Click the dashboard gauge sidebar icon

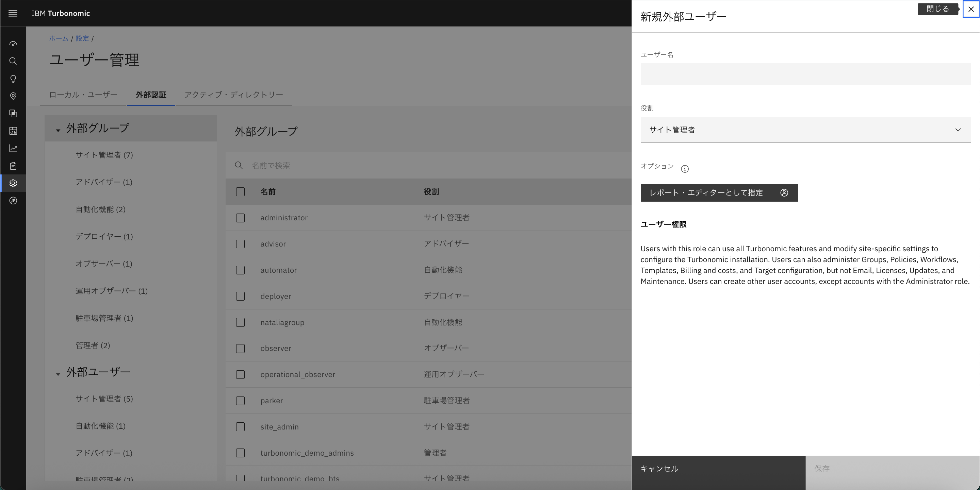[13, 44]
